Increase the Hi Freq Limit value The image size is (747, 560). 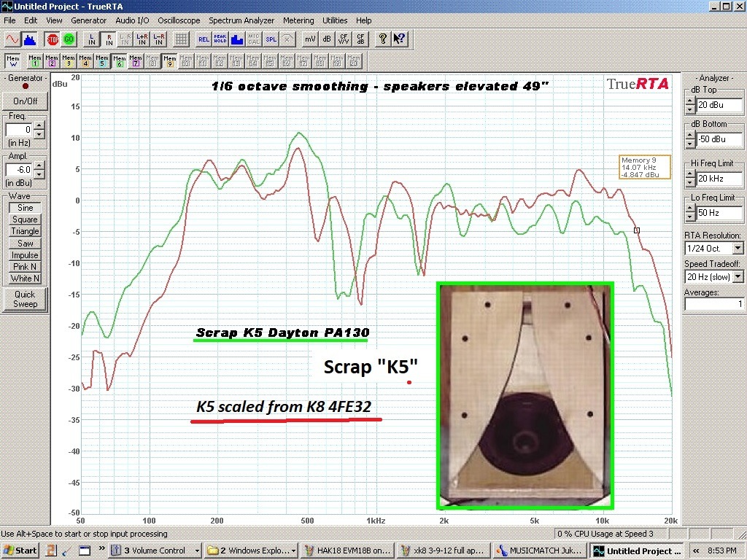[690, 175]
